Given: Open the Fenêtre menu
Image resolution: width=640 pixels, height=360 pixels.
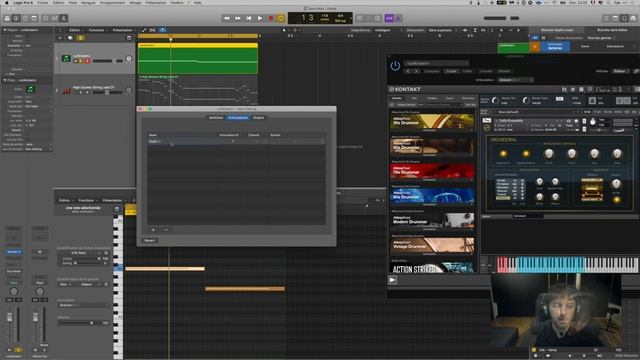Looking at the screenshot, I should tap(177, 2).
